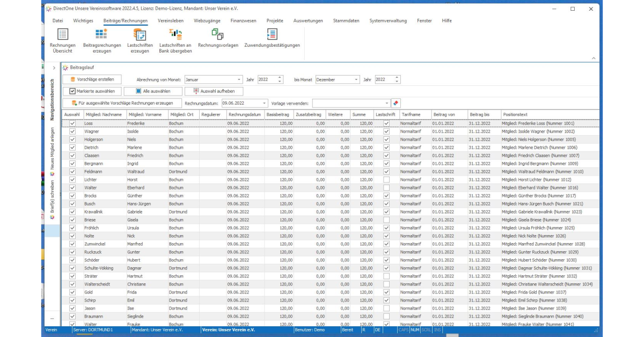Image resolution: width=644 pixels, height=337 pixels.
Task: Open the Systemverwaltung ribbon tab
Action: (x=388, y=20)
